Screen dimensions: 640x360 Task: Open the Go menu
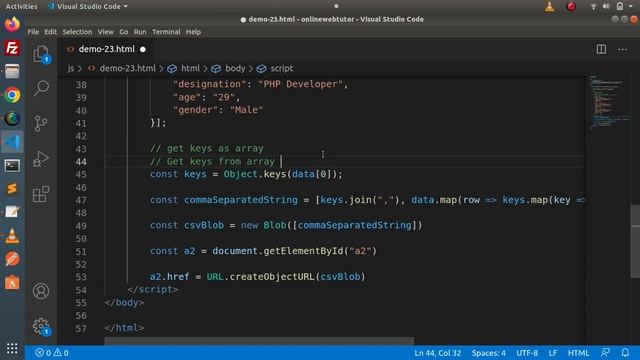point(124,32)
